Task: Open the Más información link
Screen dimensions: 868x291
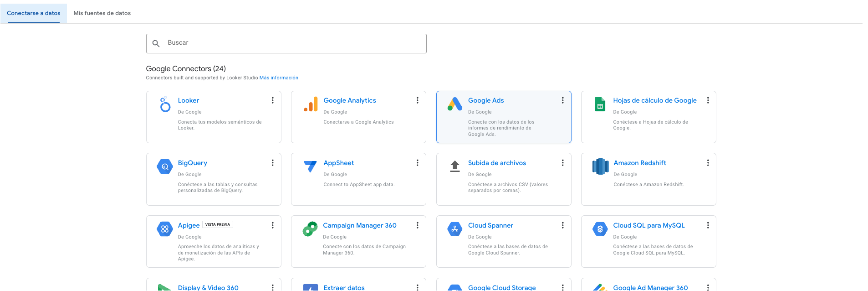Action: point(279,78)
